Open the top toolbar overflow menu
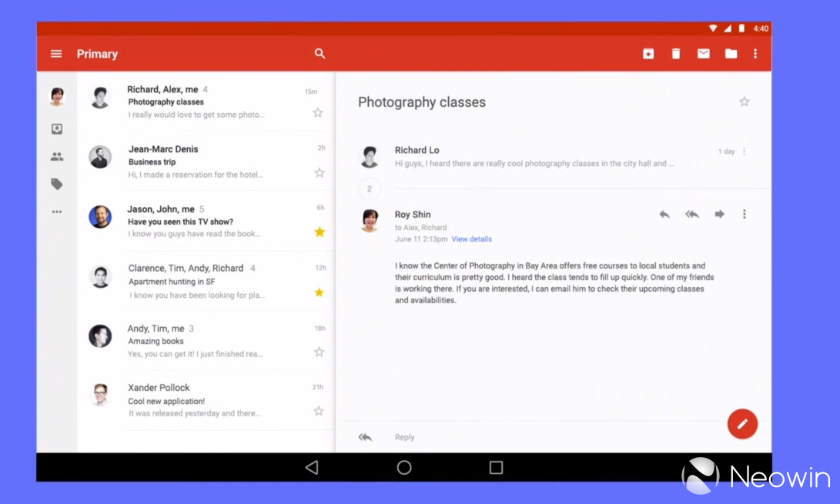This screenshot has height=504, width=840. coord(755,54)
